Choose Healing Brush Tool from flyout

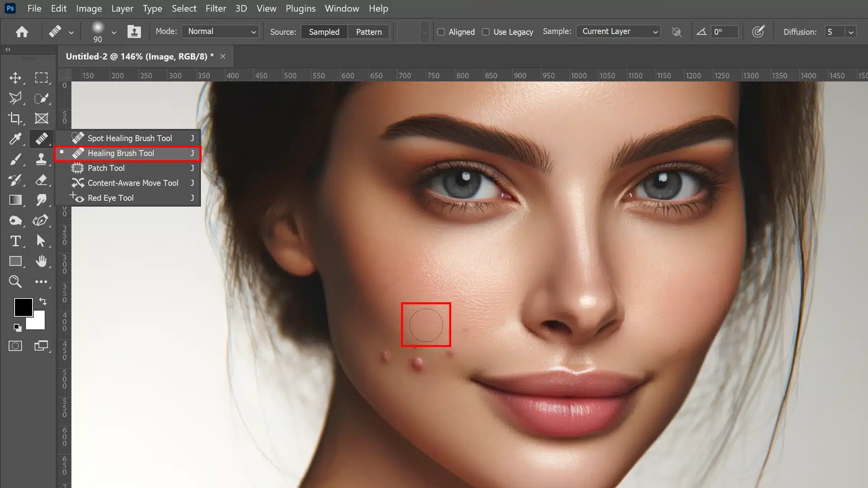tap(128, 153)
